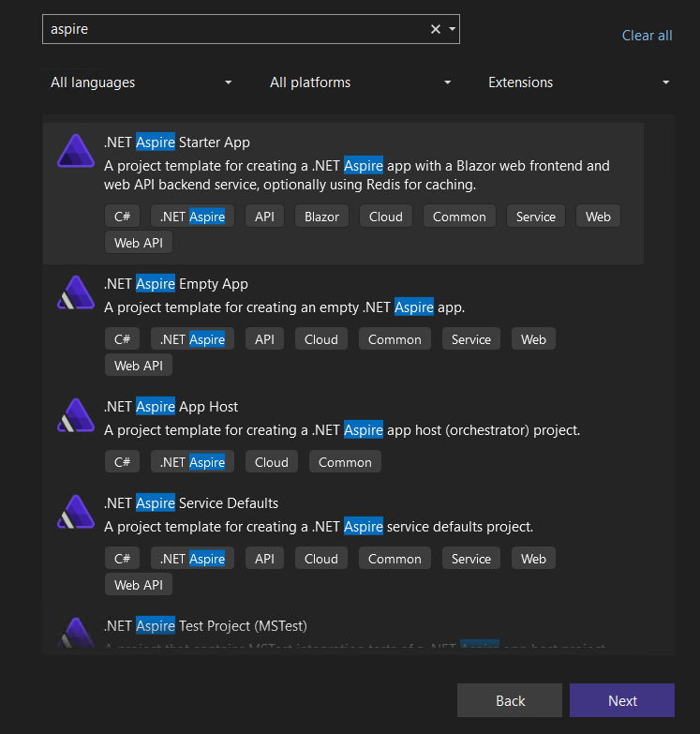Select .NET Aspire Starter App title
The height and width of the screenshot is (734, 700).
point(177,142)
